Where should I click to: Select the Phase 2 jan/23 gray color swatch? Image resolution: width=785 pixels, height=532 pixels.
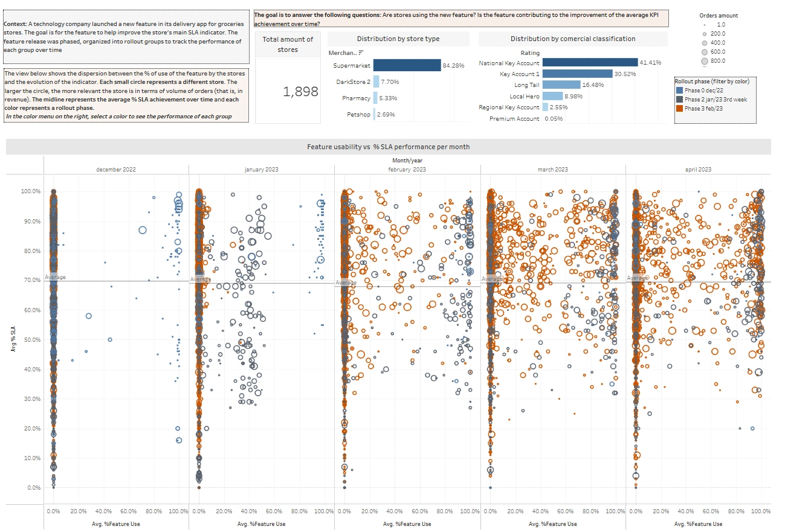[679, 99]
